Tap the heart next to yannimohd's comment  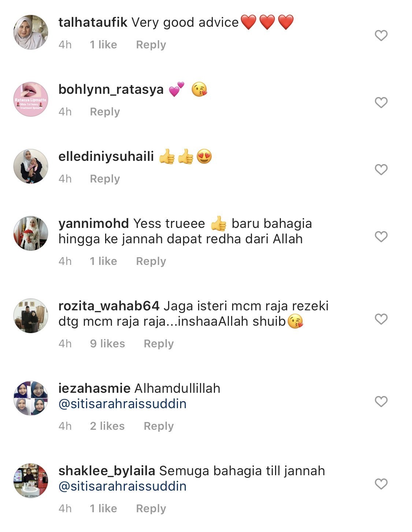tap(381, 236)
